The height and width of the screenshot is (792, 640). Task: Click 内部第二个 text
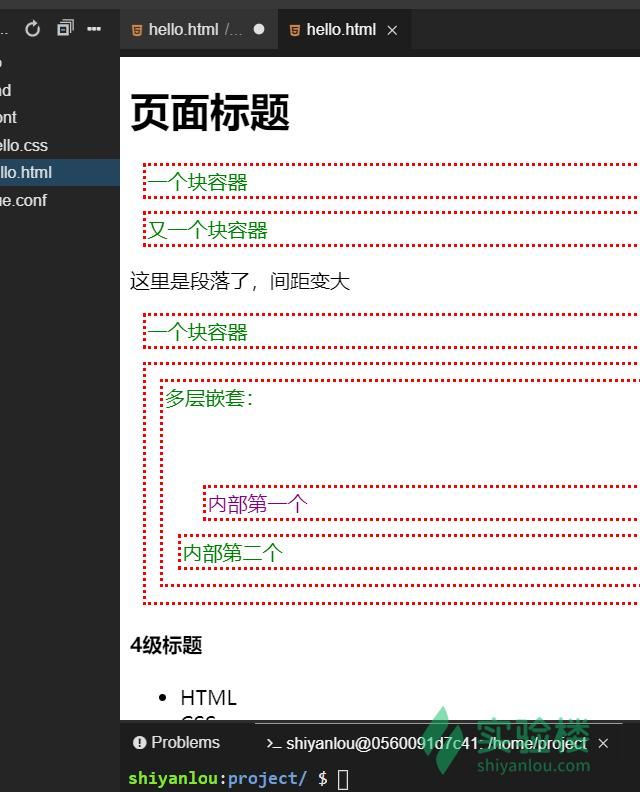point(232,553)
